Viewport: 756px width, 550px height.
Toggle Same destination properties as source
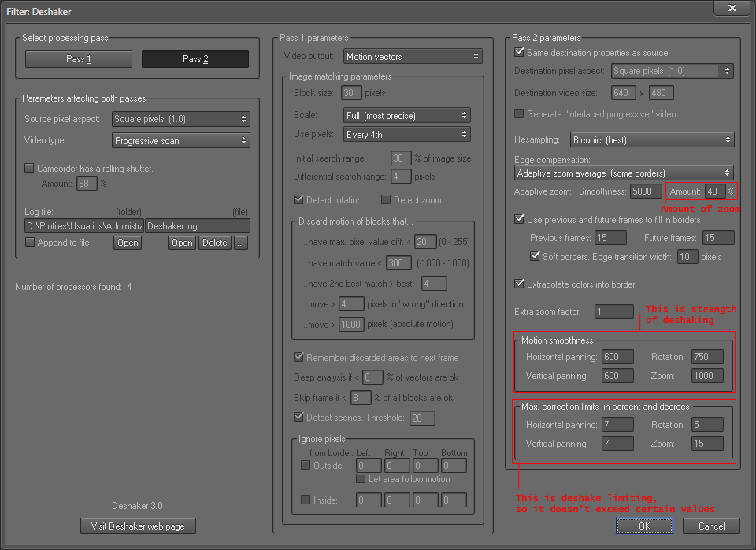coord(519,52)
